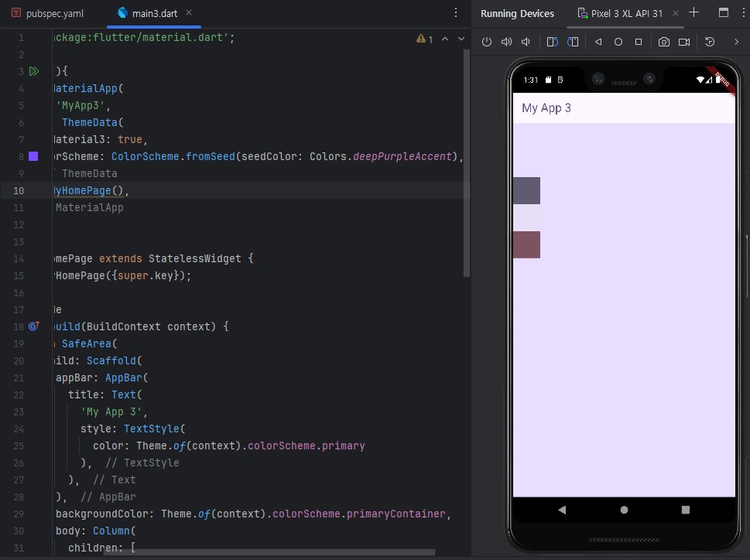
Task: Click the SafeArea widget at line 19
Action: coord(86,343)
